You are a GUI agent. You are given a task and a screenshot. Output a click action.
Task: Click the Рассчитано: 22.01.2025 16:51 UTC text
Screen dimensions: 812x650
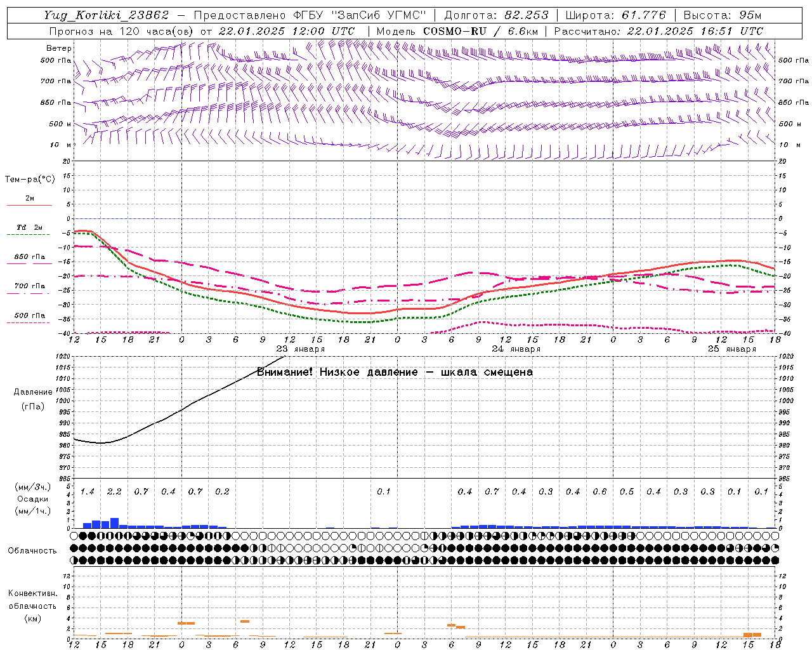click(658, 31)
